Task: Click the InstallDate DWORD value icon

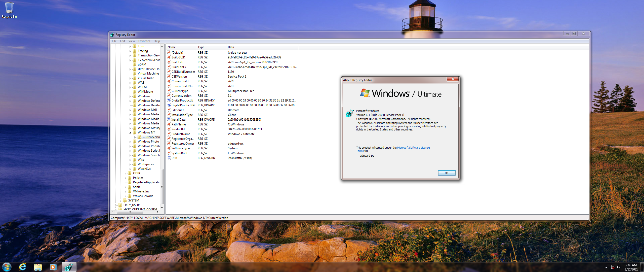Action: click(169, 119)
